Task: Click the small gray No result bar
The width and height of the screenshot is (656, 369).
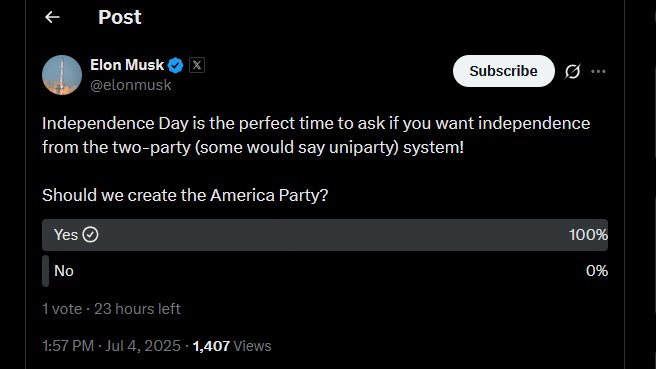Action: pyautogui.click(x=46, y=271)
